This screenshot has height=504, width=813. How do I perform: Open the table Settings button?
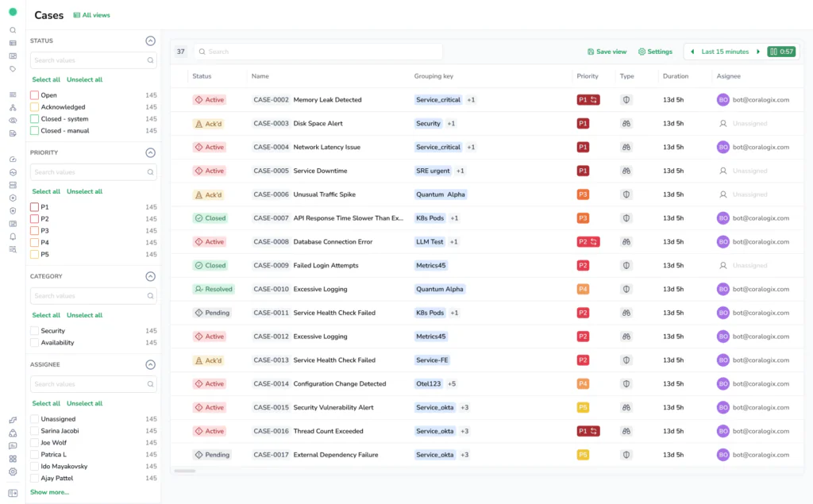tap(655, 52)
